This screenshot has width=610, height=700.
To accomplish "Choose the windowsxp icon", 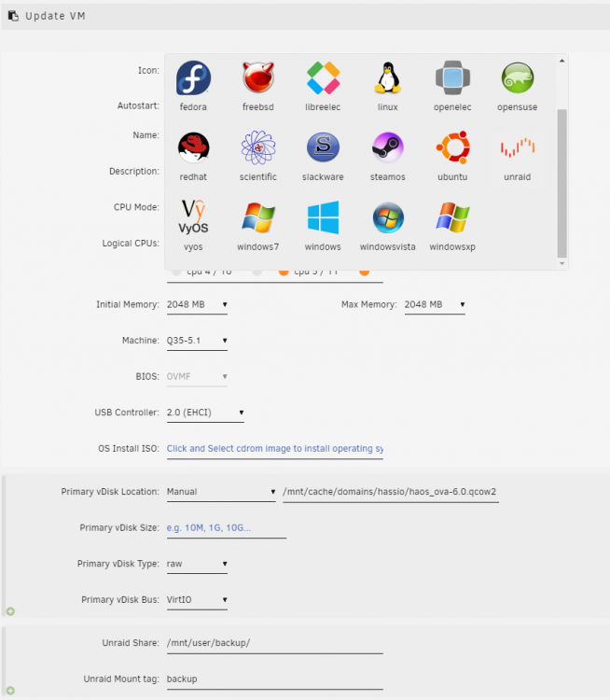I will click(452, 217).
